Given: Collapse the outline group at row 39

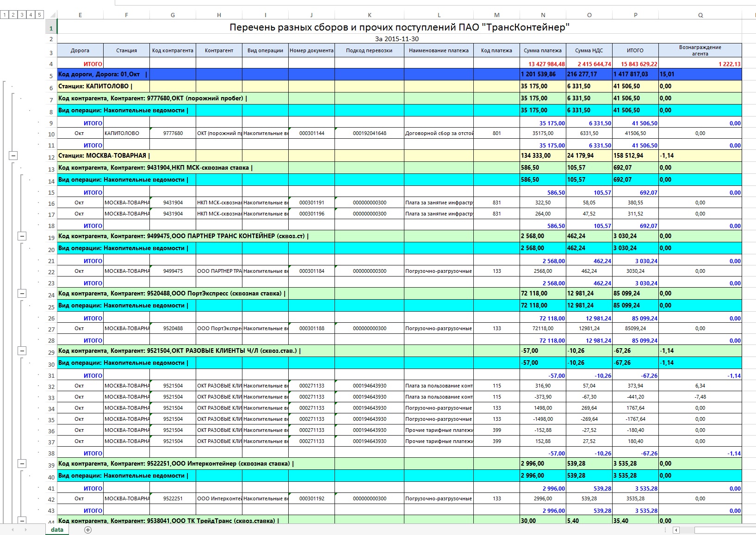Looking at the screenshot, I should click(x=22, y=464).
